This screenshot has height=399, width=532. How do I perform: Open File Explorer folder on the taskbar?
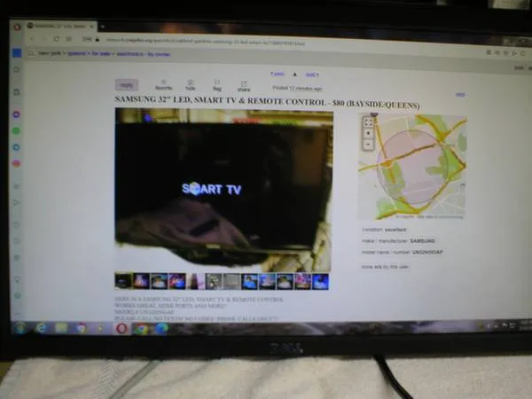click(x=62, y=328)
